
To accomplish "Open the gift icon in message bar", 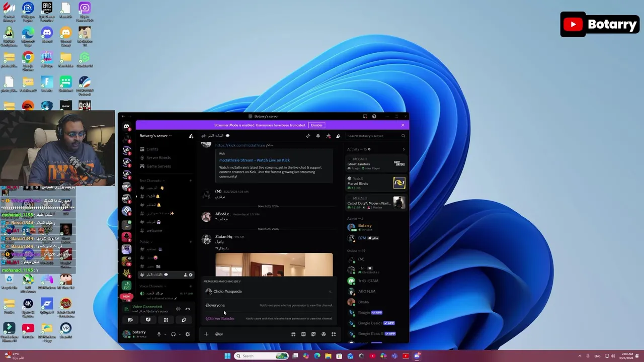I will pyautogui.click(x=293, y=334).
